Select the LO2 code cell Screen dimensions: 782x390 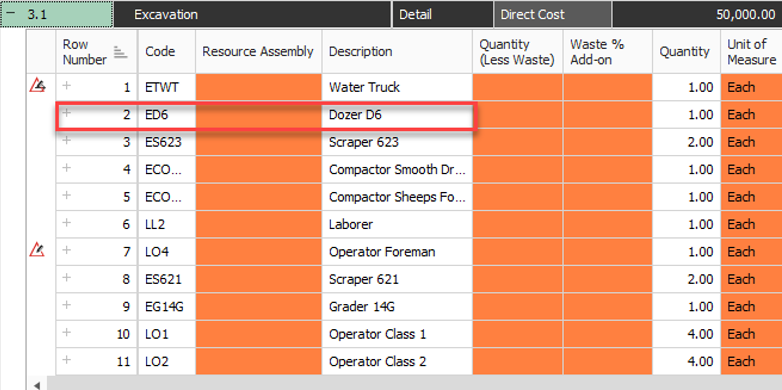tap(167, 362)
